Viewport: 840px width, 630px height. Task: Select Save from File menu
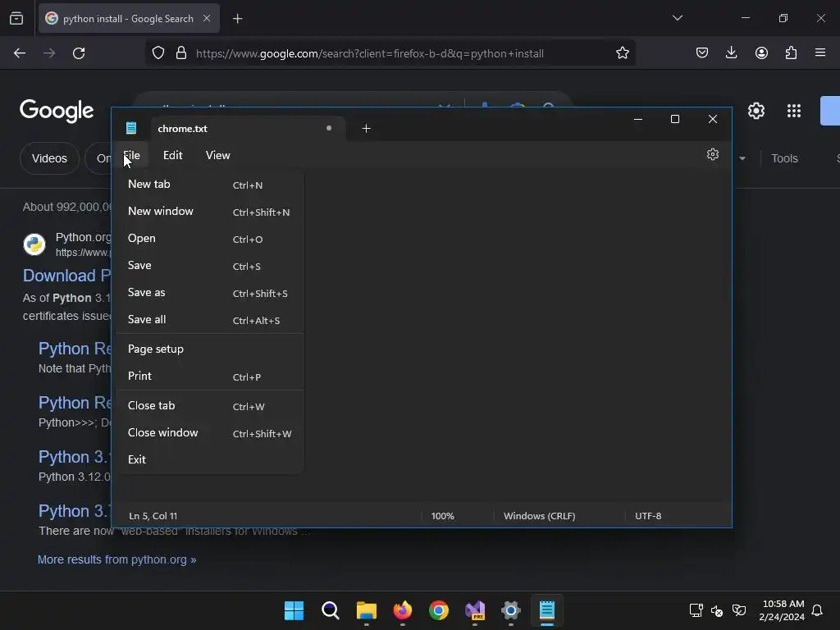[x=209, y=266]
